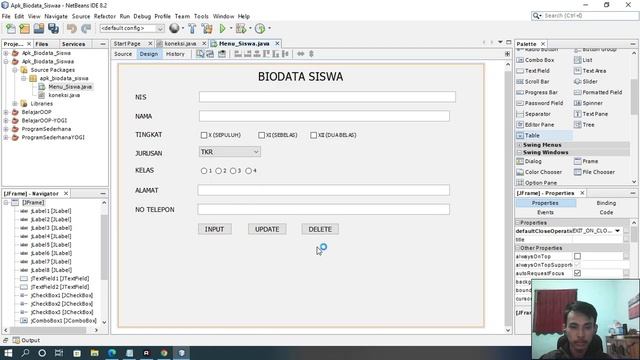Expand the BelajarOOP project node
The image size is (640, 360).
pos(6,112)
